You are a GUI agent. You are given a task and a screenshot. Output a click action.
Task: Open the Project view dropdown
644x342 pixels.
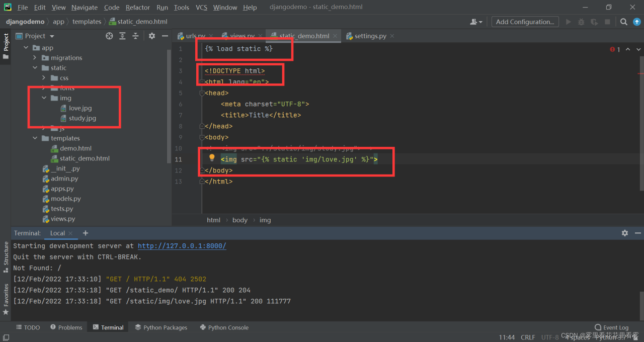pos(52,36)
